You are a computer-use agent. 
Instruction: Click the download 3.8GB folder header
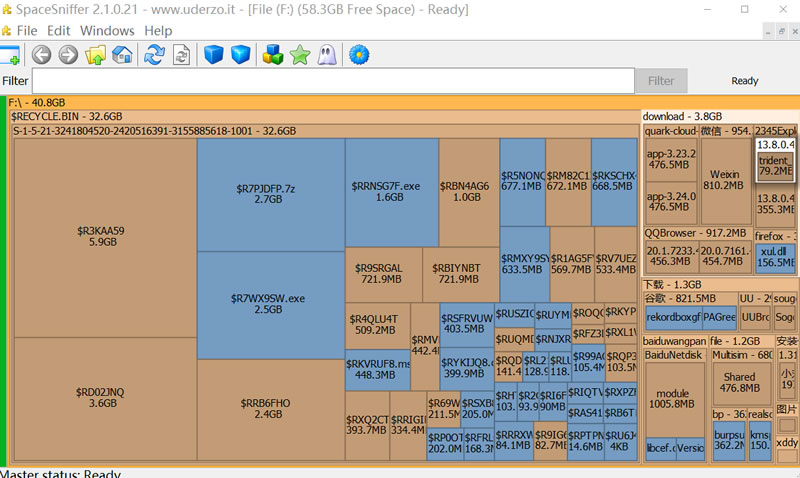[x=718, y=117]
